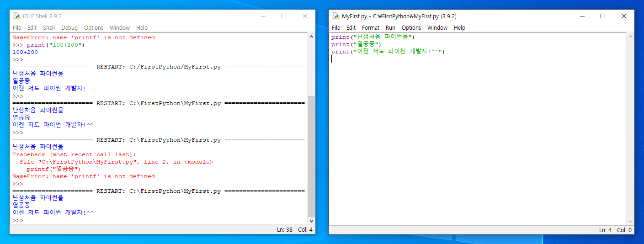Click the 100+200 output line in shell
This screenshot has height=244, width=644.
click(25, 52)
